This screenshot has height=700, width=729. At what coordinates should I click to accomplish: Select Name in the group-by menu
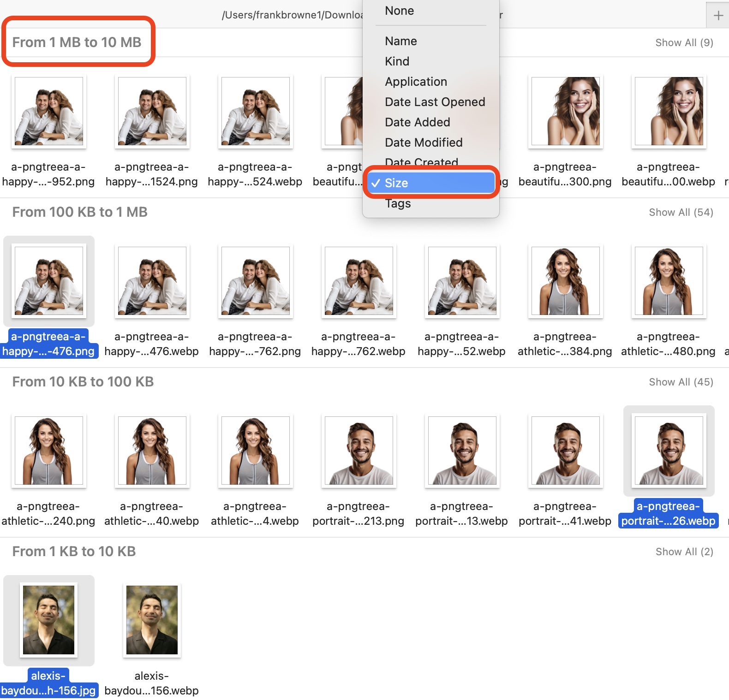pyautogui.click(x=400, y=41)
